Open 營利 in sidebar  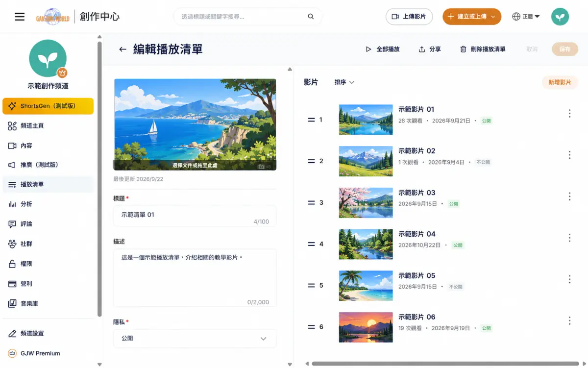(48, 284)
